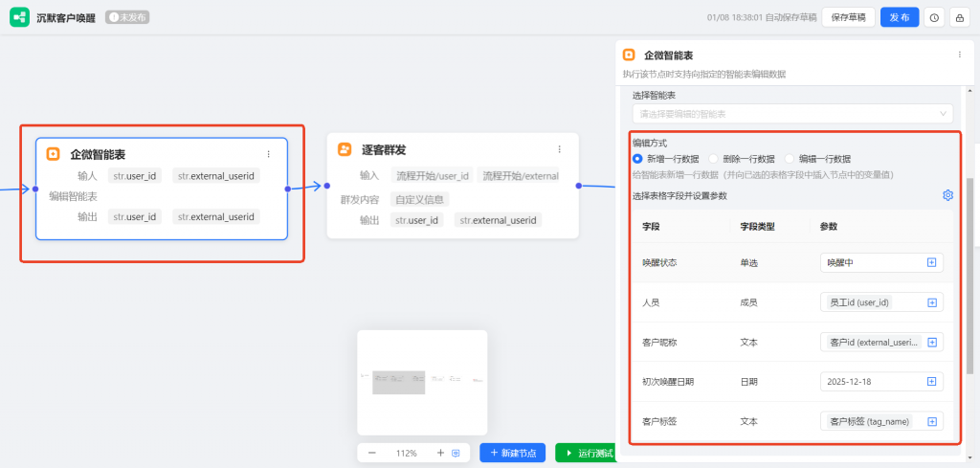Click the 成员 field type cell

748,302
